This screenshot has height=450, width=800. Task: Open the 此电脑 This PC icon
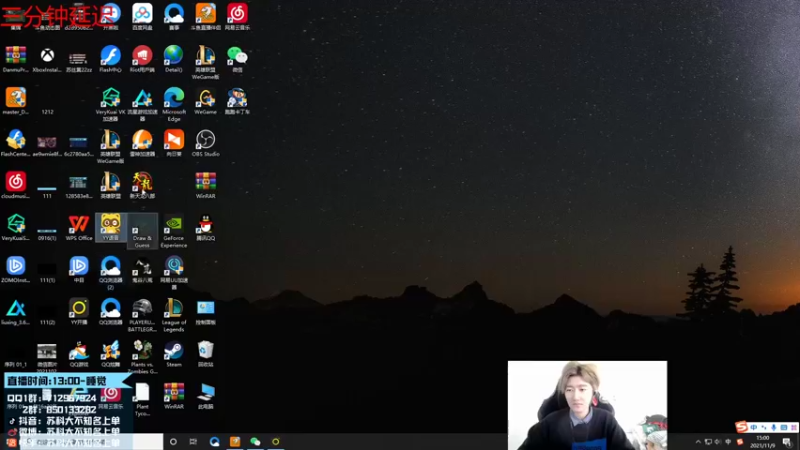pyautogui.click(x=206, y=396)
